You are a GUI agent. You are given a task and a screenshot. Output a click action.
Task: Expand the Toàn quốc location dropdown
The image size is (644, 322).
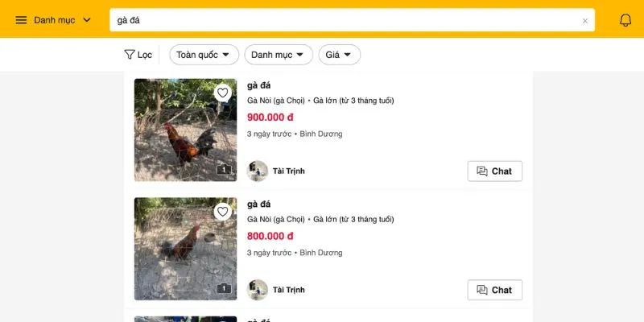[x=203, y=55]
